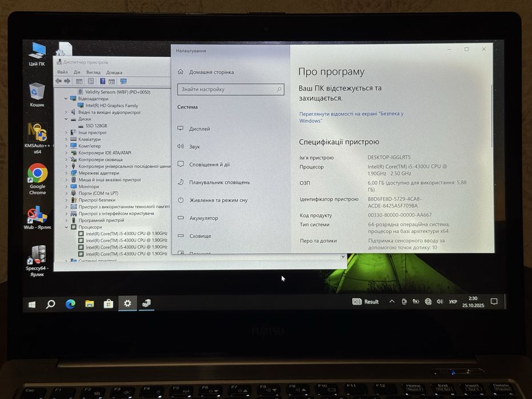Click scan for hardware changes monitor icon
This screenshot has width=532, height=399.
124,82
